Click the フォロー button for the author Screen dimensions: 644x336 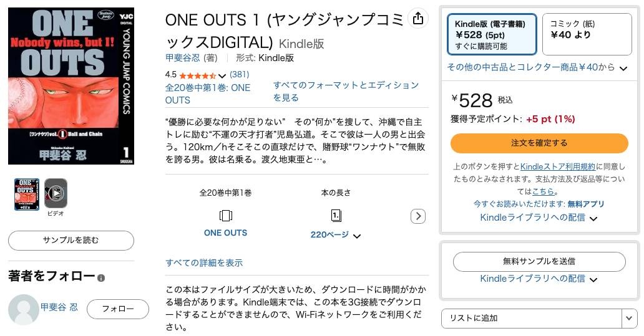pyautogui.click(x=117, y=309)
